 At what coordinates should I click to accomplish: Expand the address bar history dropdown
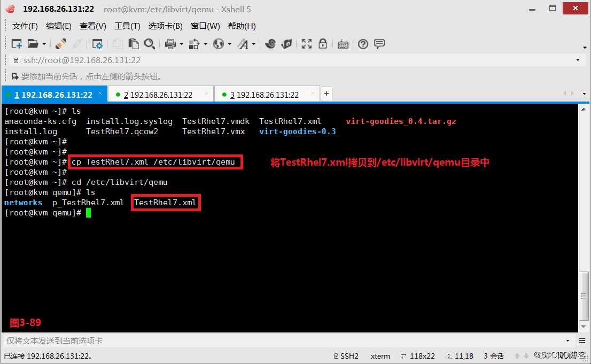[578, 60]
